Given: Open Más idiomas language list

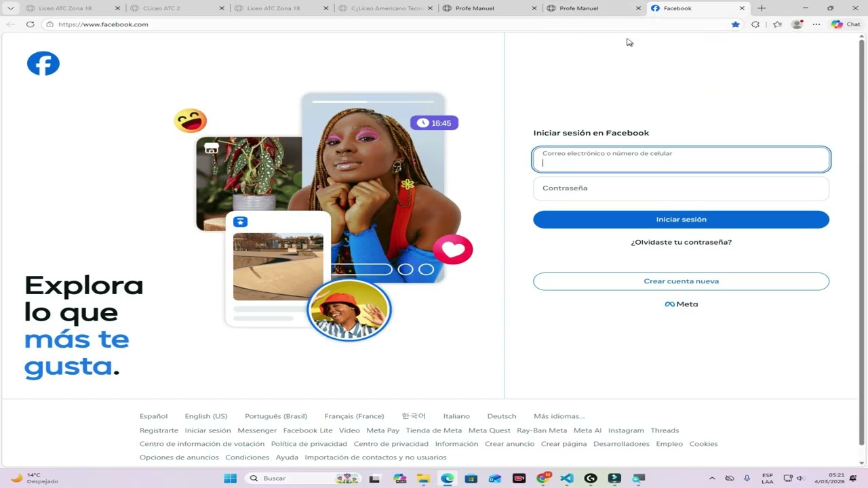Looking at the screenshot, I should click(559, 416).
